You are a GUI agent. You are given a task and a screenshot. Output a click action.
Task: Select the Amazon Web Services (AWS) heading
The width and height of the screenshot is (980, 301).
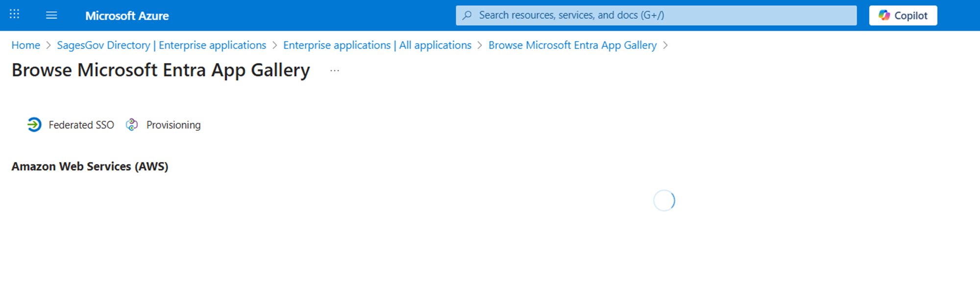point(90,166)
